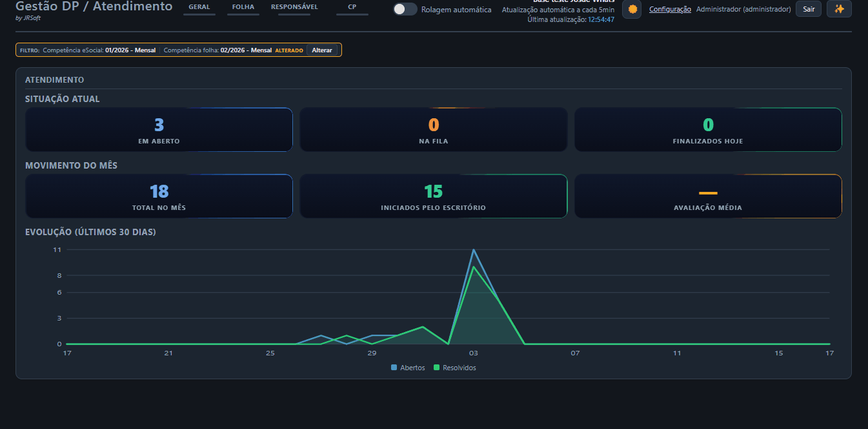Viewport: 868px width, 429px height.
Task: Switch to the GERAL tab
Action: pyautogui.click(x=199, y=8)
